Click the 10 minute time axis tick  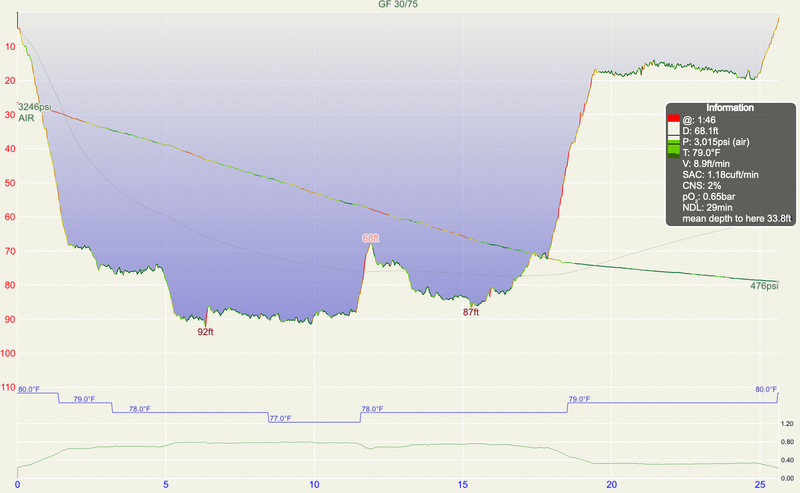pos(315,484)
